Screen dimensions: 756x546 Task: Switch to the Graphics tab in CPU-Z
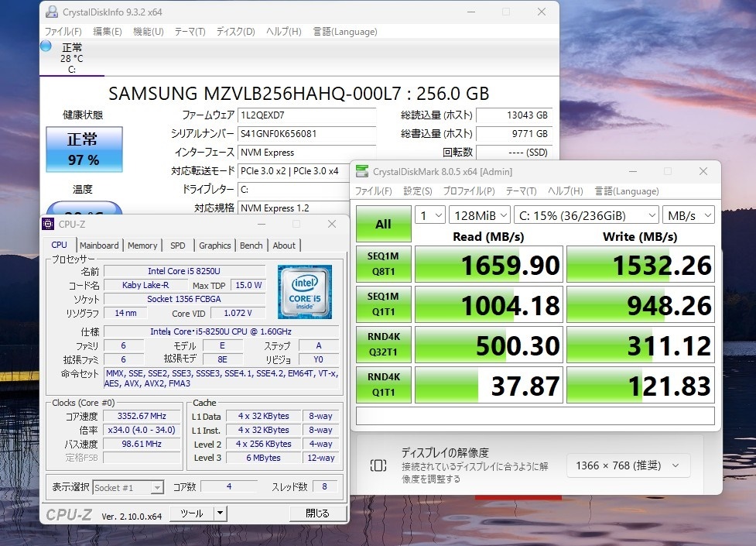click(x=215, y=246)
